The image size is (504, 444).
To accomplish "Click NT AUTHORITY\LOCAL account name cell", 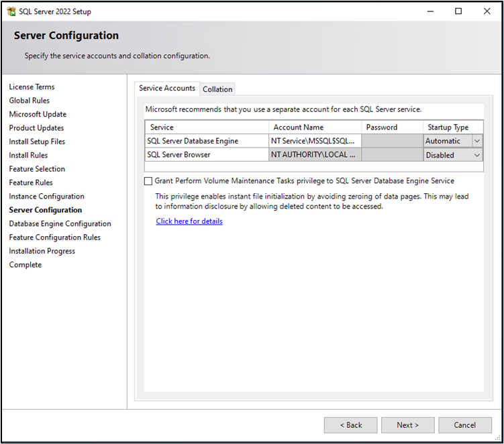I will [315, 155].
